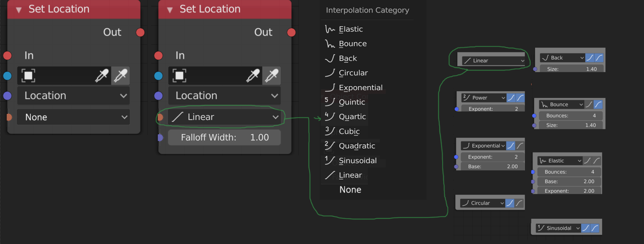This screenshot has width=644, height=244.
Task: Click the Back curve icon in the menu
Action: [x=329, y=58]
